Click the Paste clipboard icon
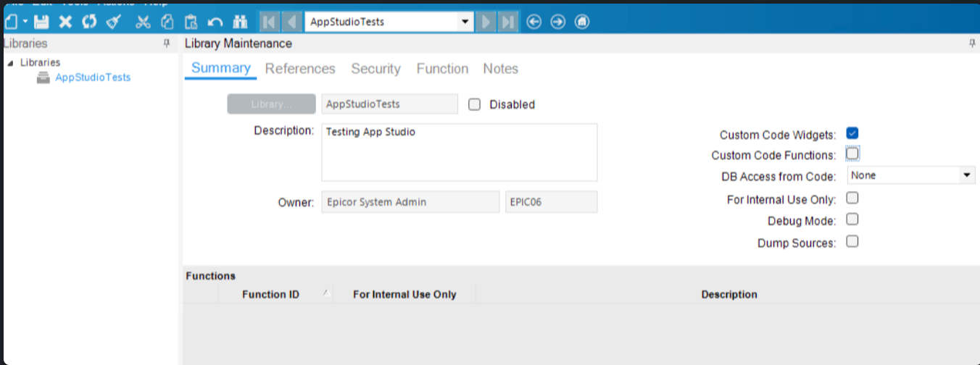 click(191, 22)
